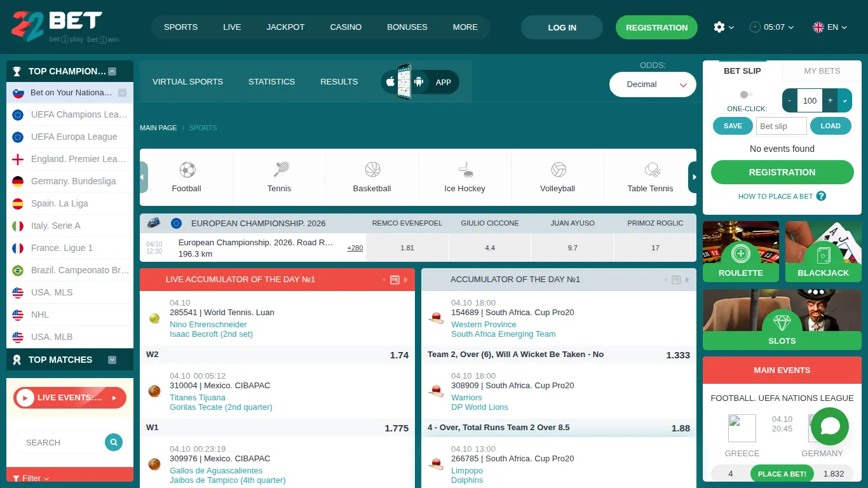Image resolution: width=868 pixels, height=488 pixels.
Task: Toggle the One-Click betting switch
Action: click(x=747, y=95)
